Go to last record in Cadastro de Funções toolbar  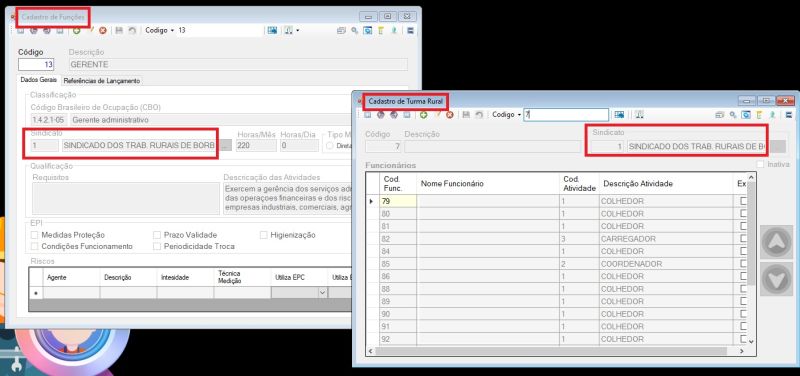click(60, 31)
